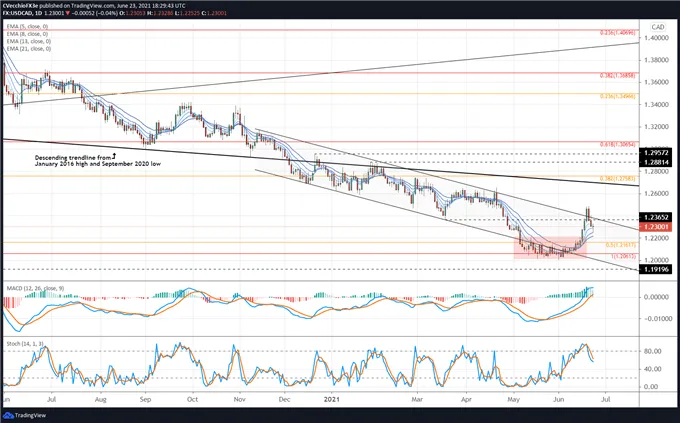
Task: Select the 1.23652 price level tag
Action: pyautogui.click(x=656, y=217)
